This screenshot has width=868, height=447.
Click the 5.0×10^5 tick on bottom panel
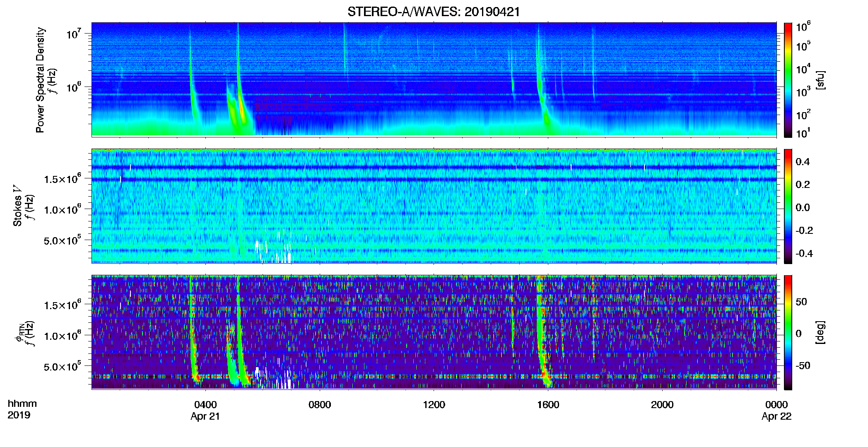click(x=63, y=366)
